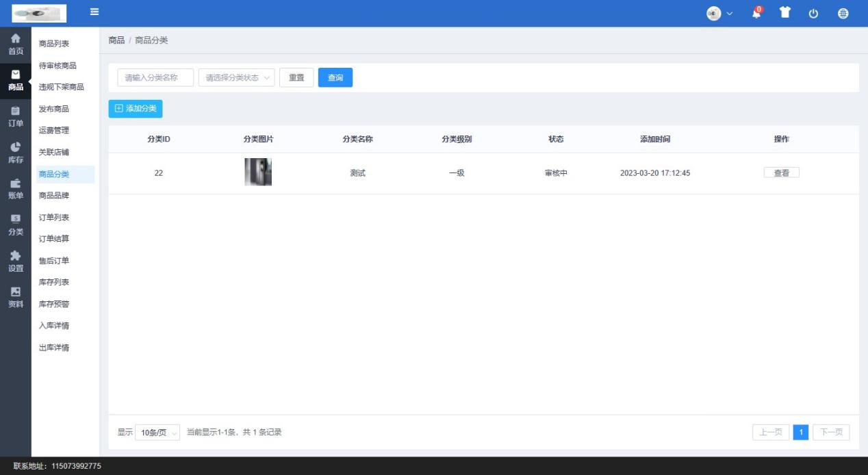868x475 pixels.
Task: Open 关联店铺 menu item
Action: click(54, 152)
